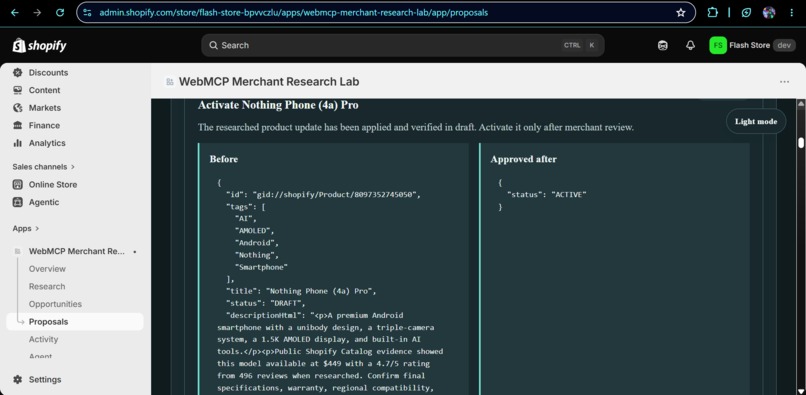Image resolution: width=806 pixels, height=395 pixels.
Task: Click the scrollbar up arrow
Action: [x=800, y=103]
